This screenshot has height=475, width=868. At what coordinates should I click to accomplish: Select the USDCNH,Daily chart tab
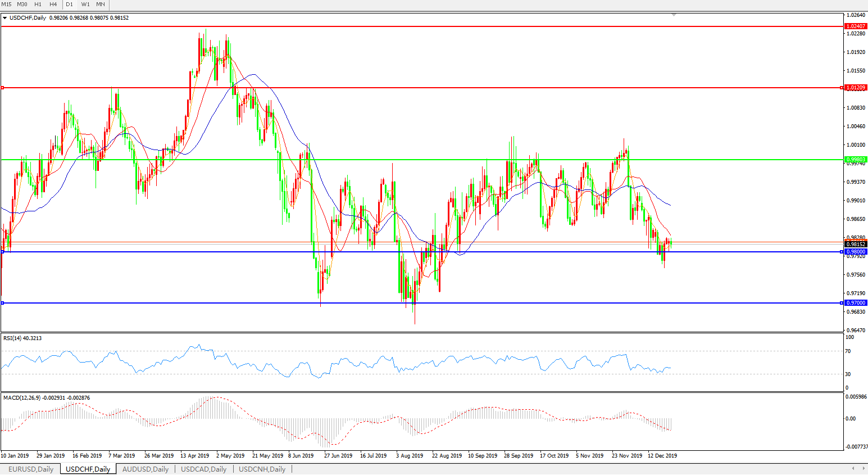pos(262,469)
